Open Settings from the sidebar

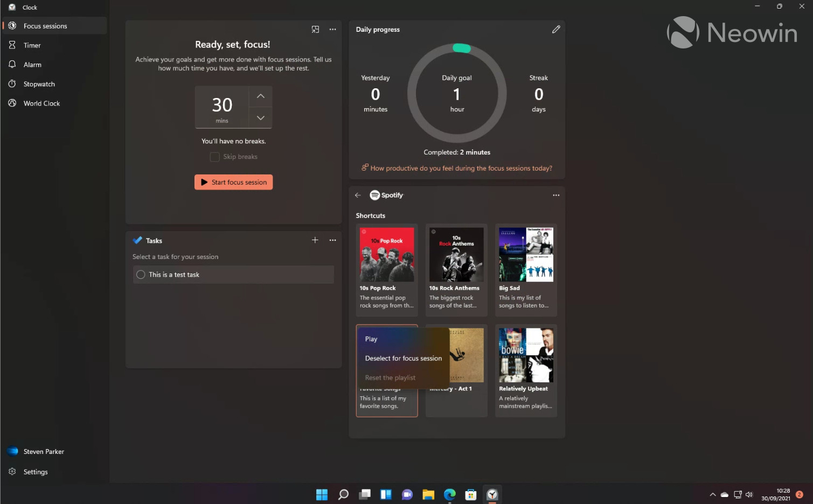click(35, 471)
